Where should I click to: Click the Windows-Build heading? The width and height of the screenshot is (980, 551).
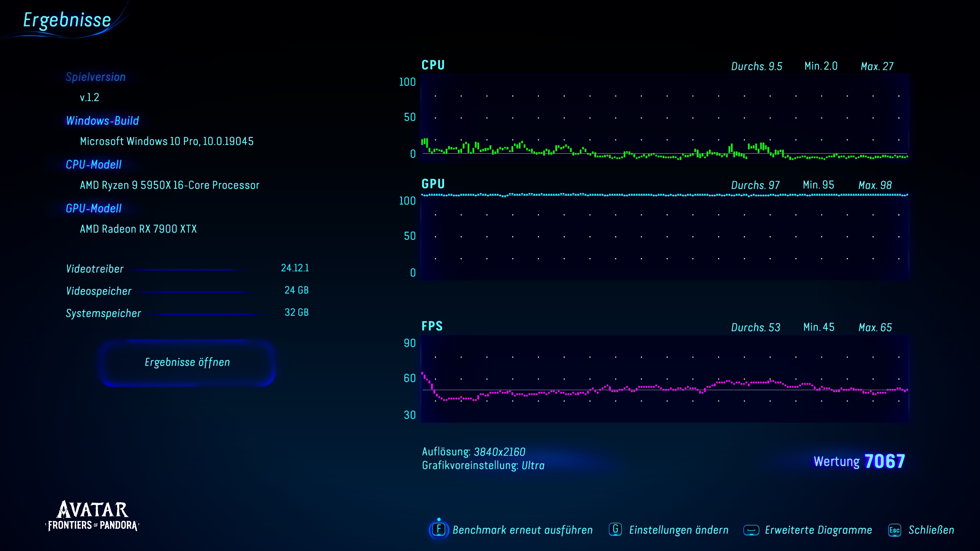click(102, 121)
